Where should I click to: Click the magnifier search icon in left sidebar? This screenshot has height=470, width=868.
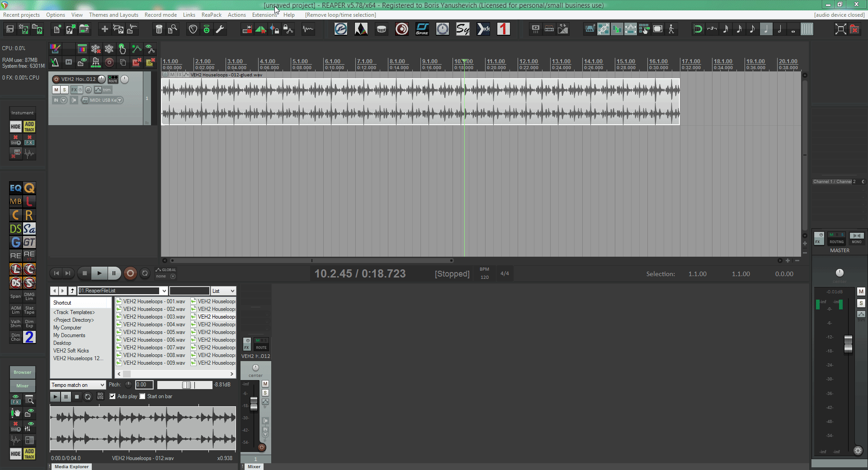click(29, 400)
